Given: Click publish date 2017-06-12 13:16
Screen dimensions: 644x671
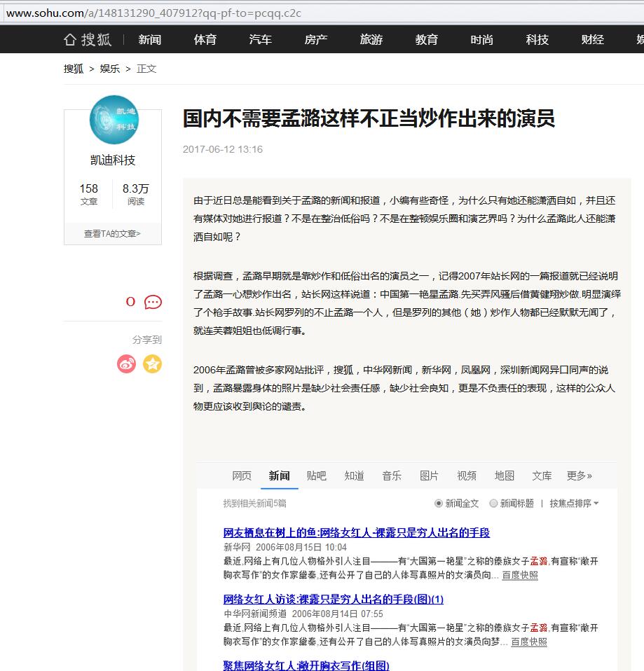Looking at the screenshot, I should (223, 149).
